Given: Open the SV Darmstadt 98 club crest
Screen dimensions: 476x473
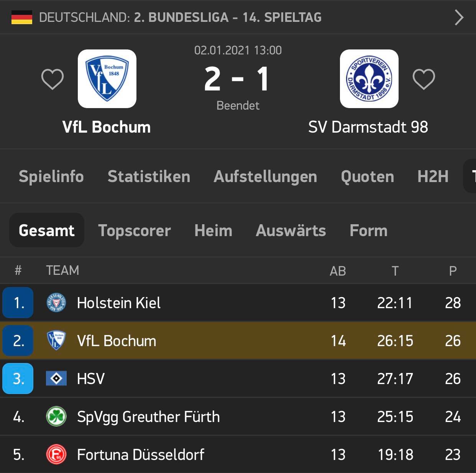Looking at the screenshot, I should coord(369,79).
